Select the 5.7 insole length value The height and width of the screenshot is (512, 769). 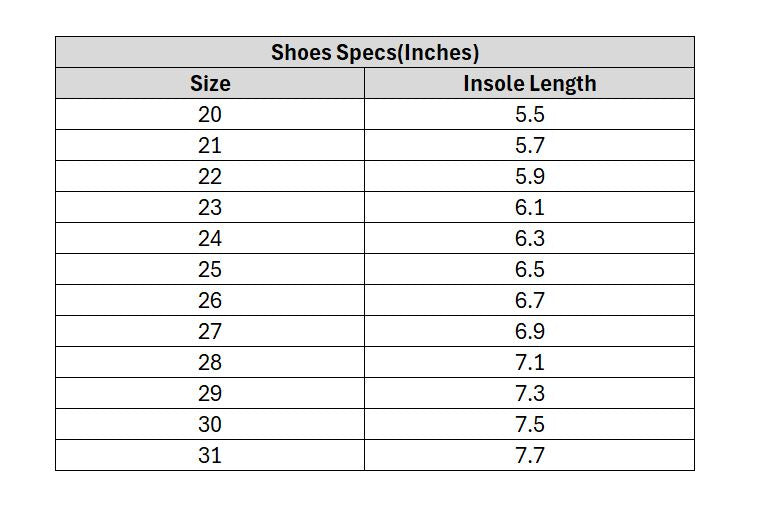(x=530, y=145)
